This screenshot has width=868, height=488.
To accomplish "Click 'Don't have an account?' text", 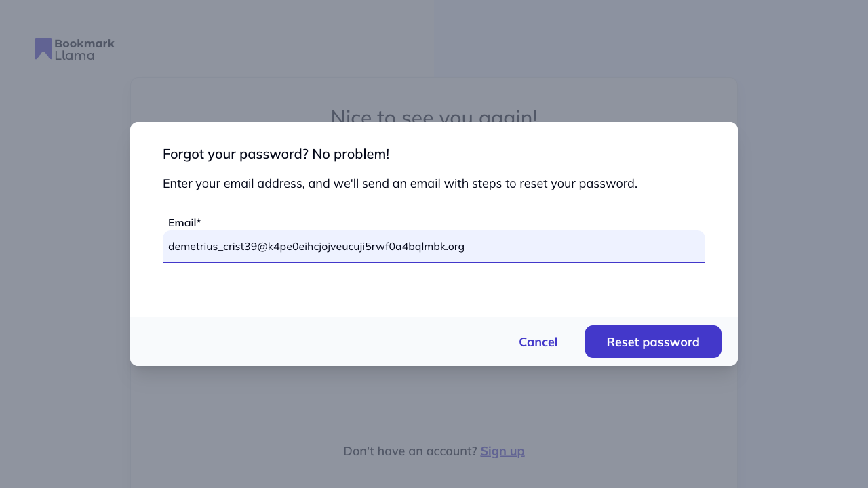I will coord(410,451).
